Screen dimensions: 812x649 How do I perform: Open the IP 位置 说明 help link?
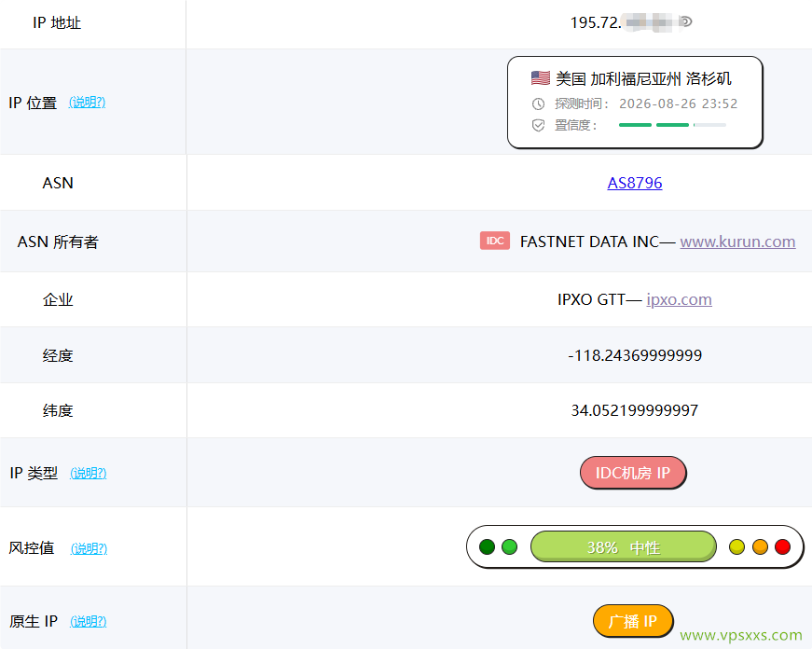pos(87,102)
